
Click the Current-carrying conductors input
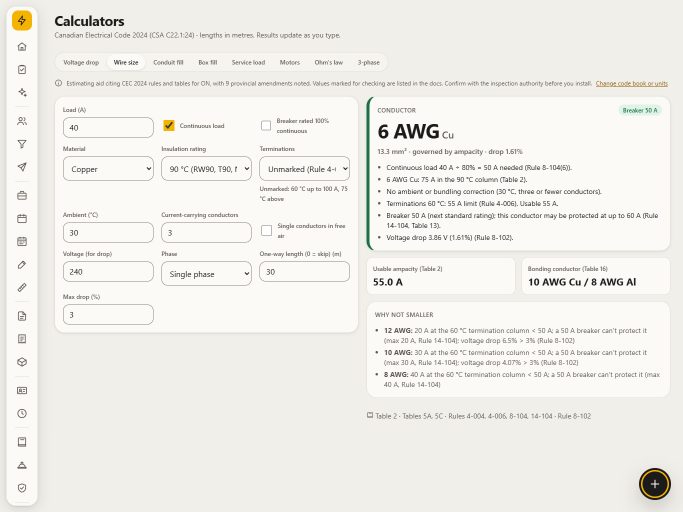tap(206, 233)
